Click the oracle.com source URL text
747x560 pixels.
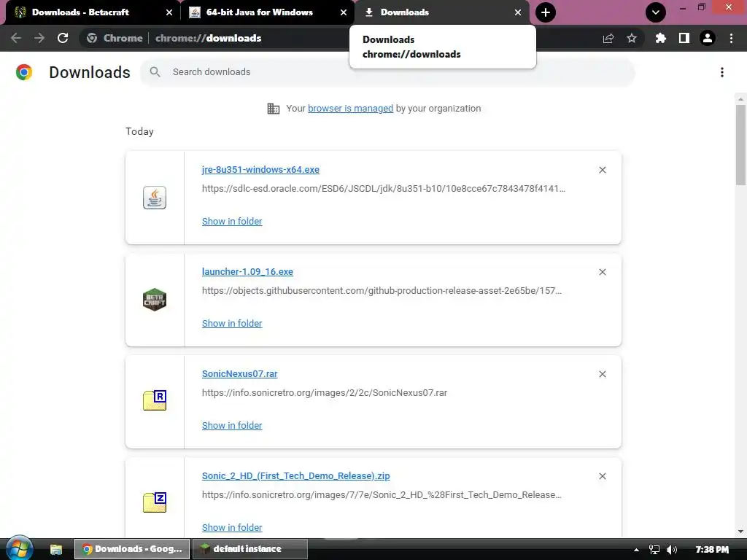tap(384, 189)
